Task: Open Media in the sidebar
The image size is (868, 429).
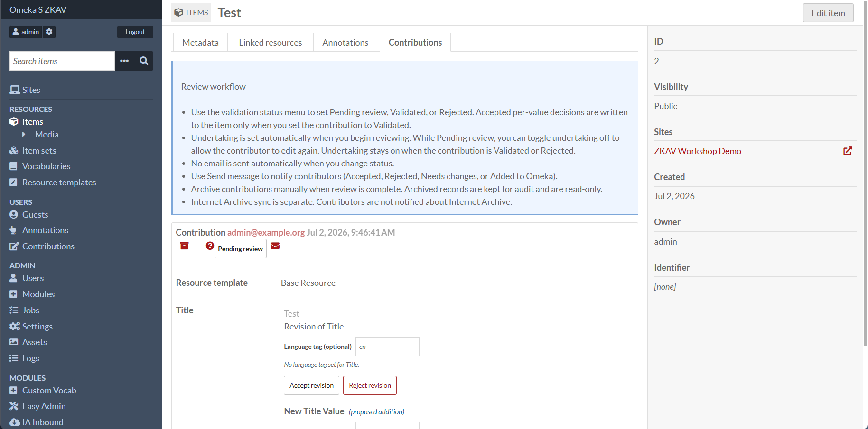Action: (47, 135)
